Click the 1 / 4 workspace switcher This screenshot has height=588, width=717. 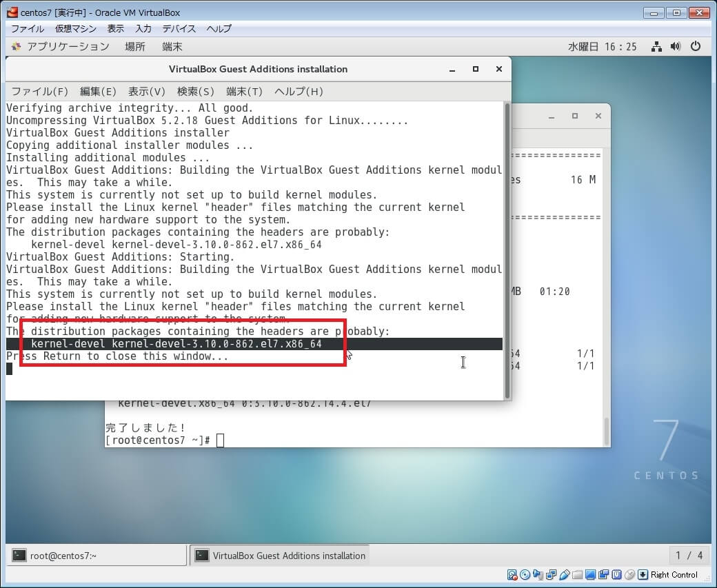click(689, 556)
